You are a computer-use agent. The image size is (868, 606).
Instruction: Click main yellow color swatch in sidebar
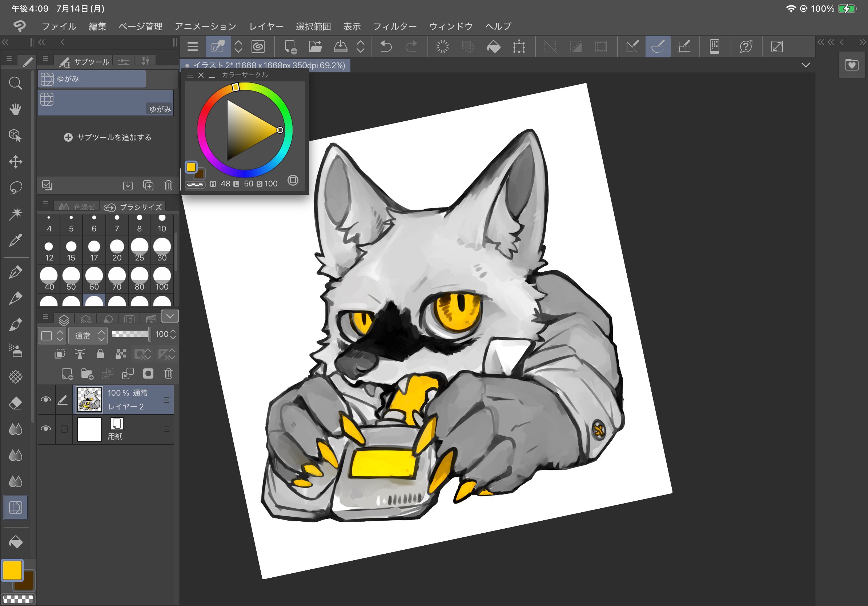[12, 570]
